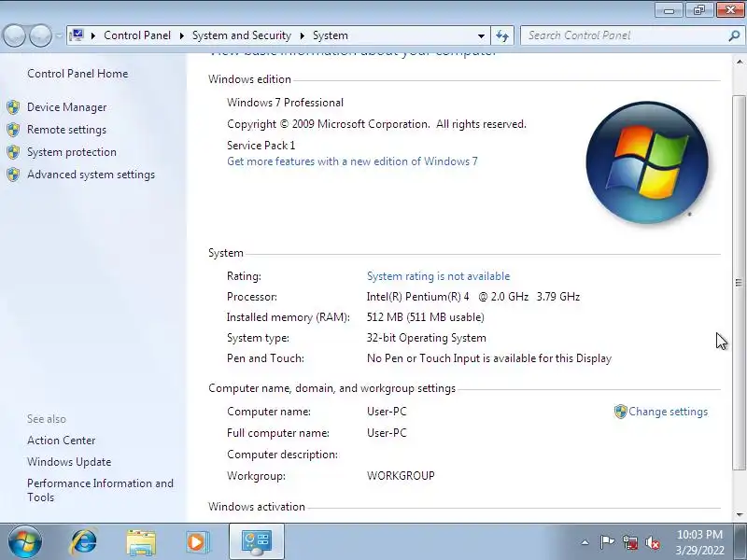Open Performance Information and Tools
This screenshot has width=747, height=560.
[100, 490]
